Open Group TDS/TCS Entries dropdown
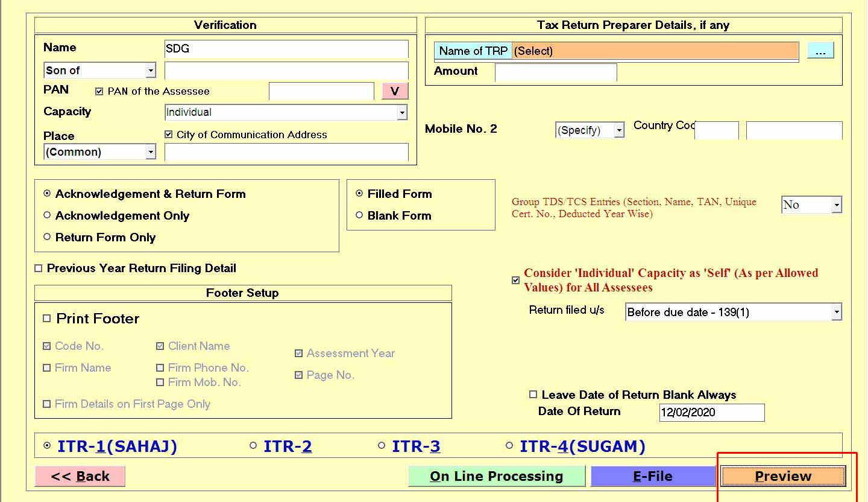The image size is (868, 502). pyautogui.click(x=836, y=205)
